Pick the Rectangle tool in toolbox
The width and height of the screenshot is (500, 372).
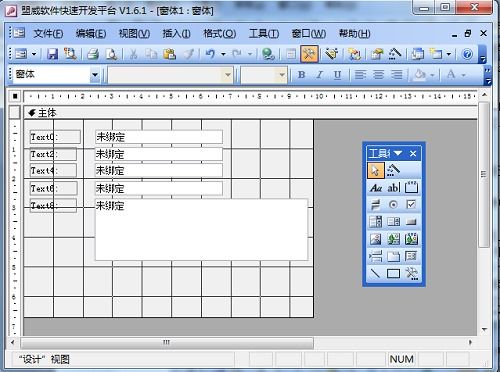click(x=393, y=274)
